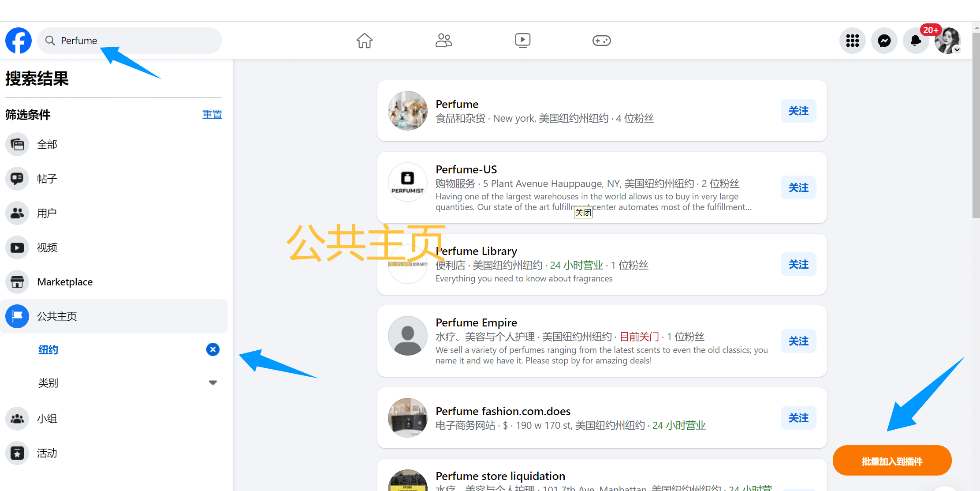The height and width of the screenshot is (491, 980).
Task: Focus the Perfume search field
Action: point(130,41)
